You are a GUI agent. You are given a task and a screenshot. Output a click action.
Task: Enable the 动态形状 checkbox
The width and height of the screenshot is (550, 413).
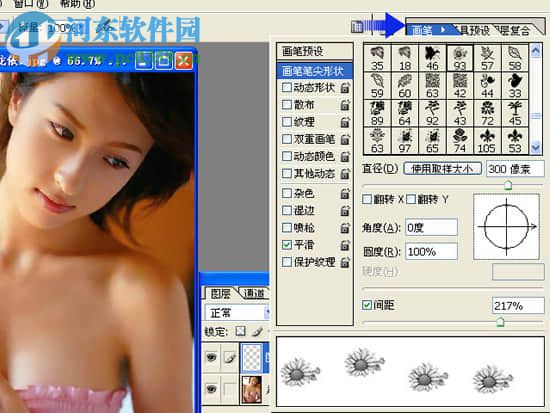tap(287, 87)
